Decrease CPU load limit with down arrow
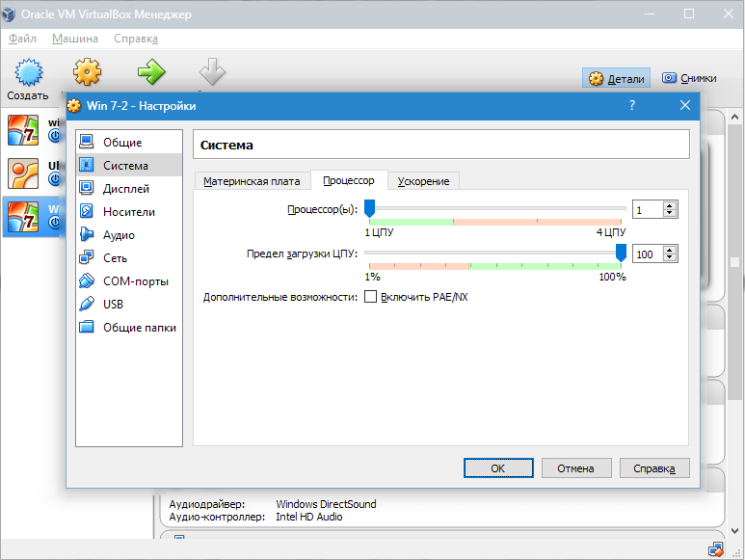 point(670,257)
